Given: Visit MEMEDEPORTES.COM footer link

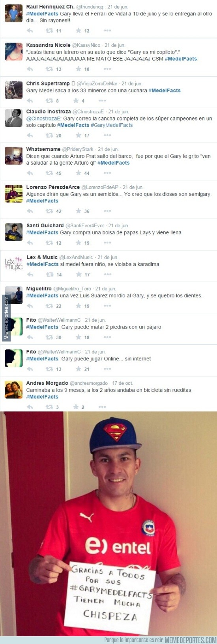Looking at the screenshot, I should (190, 640).
